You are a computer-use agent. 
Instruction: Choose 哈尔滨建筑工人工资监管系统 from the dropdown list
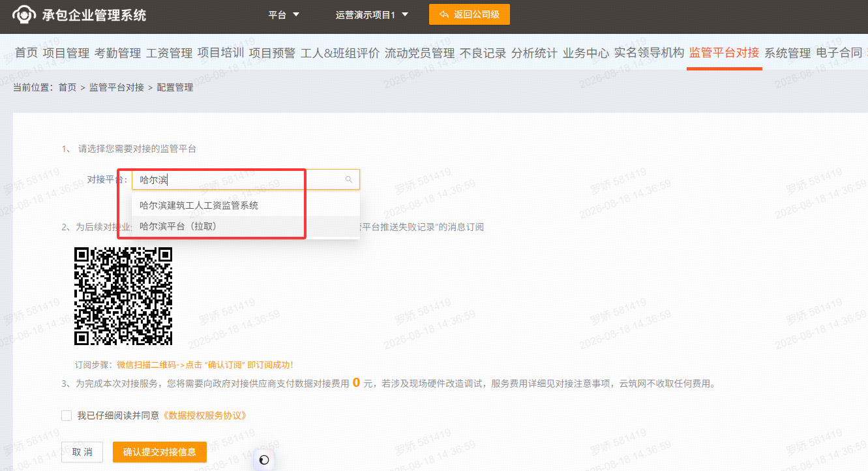point(246,205)
